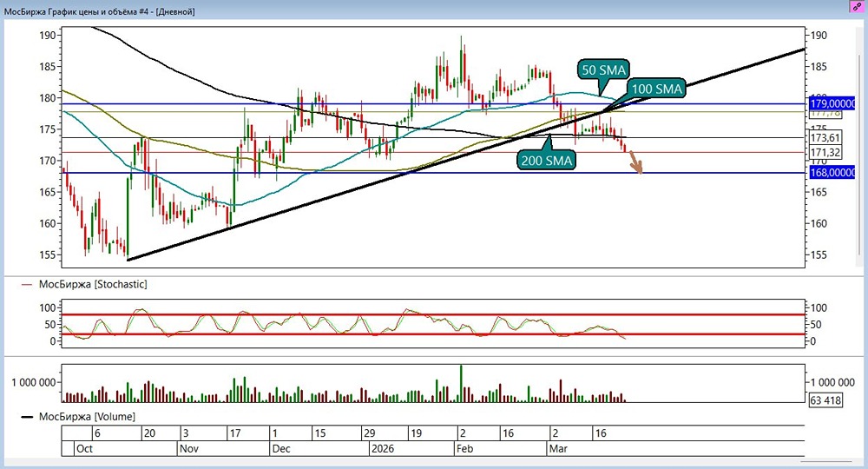
Task: Select the Nov month on time axis
Action: (x=189, y=449)
